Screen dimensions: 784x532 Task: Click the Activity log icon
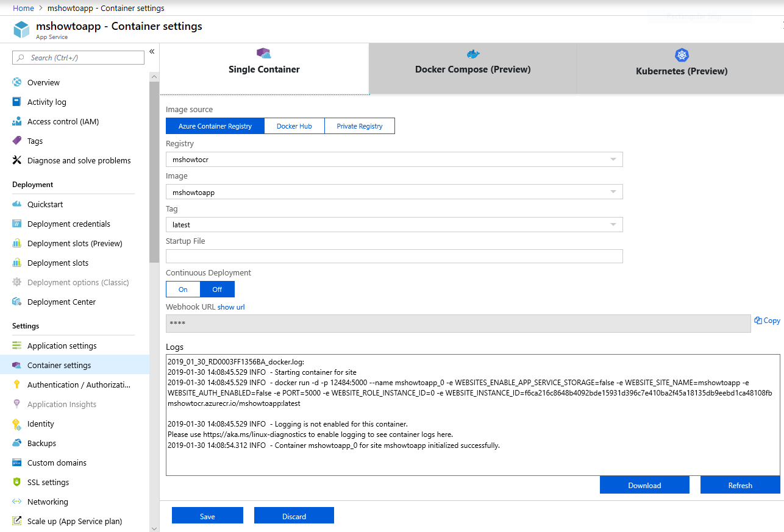[17, 102]
